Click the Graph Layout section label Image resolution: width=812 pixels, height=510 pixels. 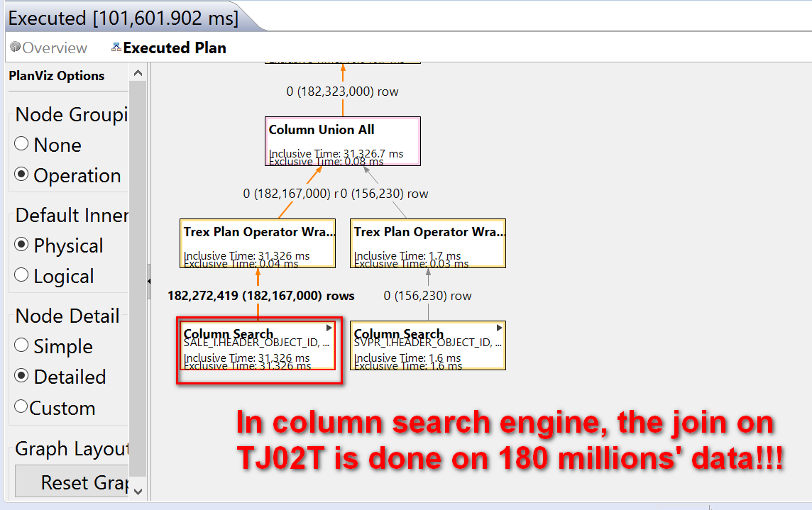tap(72, 448)
